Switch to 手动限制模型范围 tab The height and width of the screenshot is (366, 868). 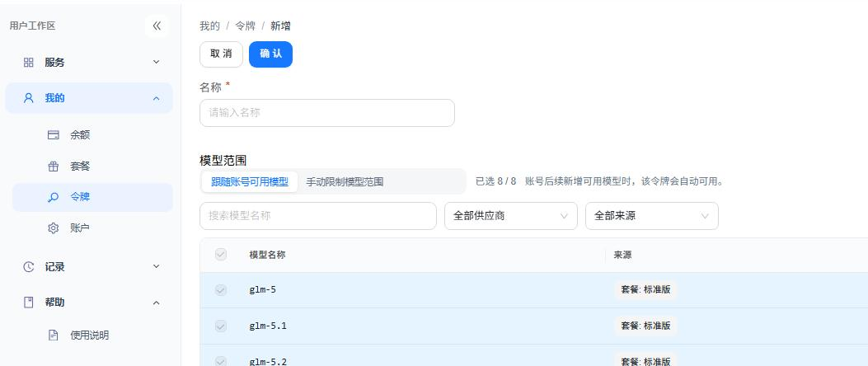[x=345, y=181]
